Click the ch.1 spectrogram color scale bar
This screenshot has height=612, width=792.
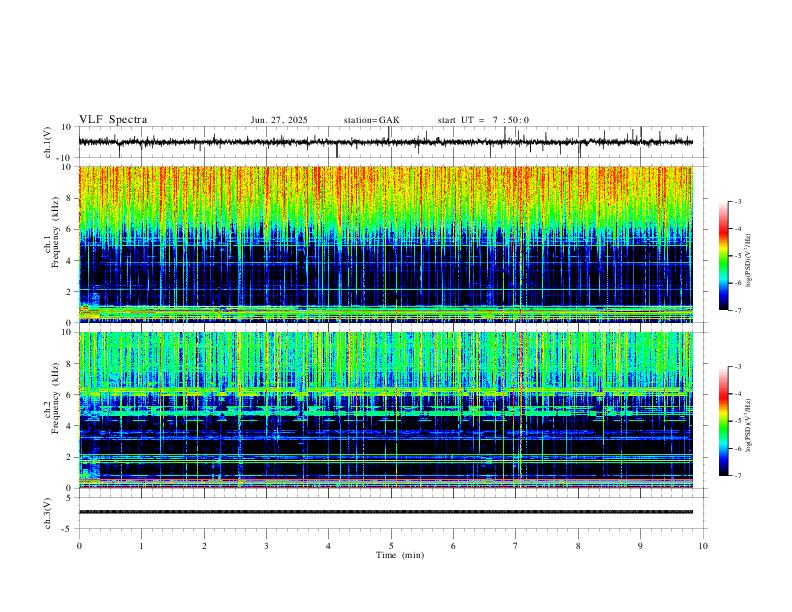[723, 256]
